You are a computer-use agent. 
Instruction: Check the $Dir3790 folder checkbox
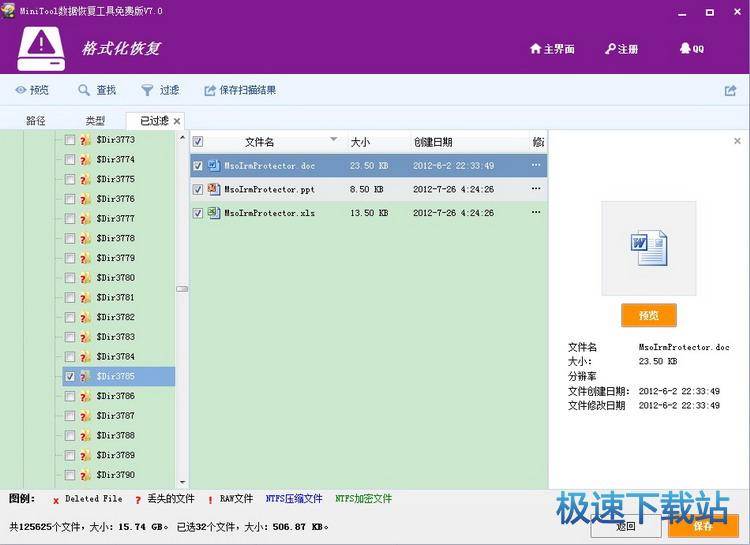[70, 475]
